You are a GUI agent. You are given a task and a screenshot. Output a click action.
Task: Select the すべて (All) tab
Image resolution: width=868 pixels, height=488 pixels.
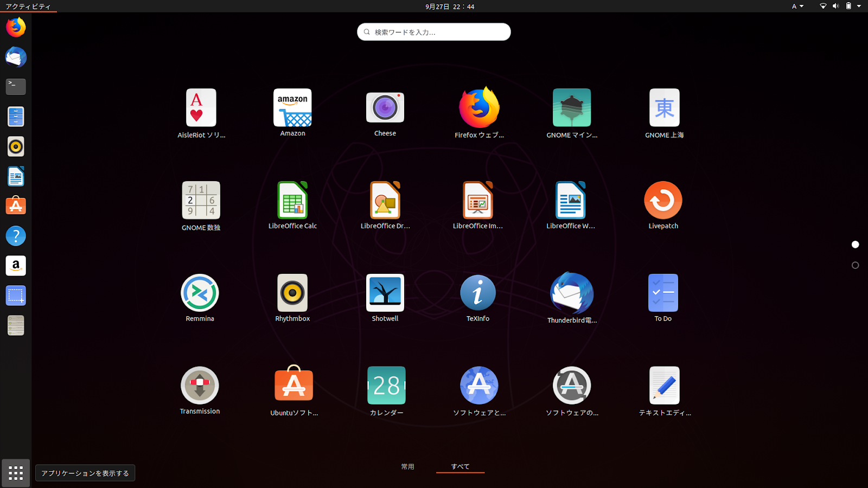tap(460, 466)
